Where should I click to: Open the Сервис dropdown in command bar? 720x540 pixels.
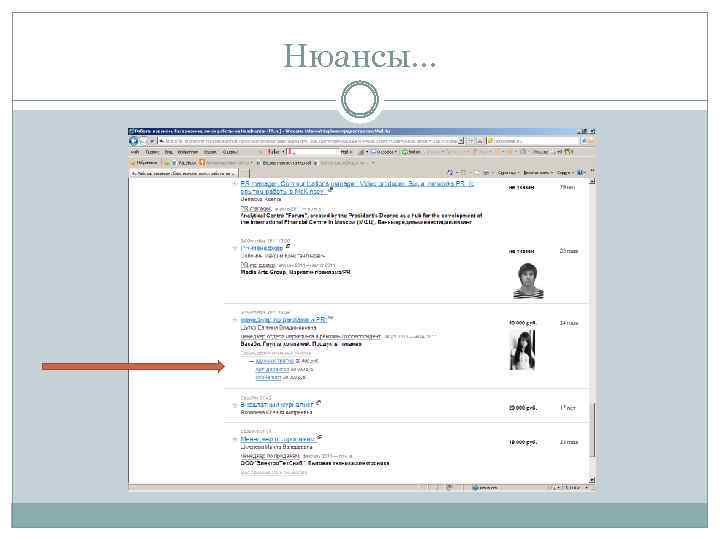565,173
